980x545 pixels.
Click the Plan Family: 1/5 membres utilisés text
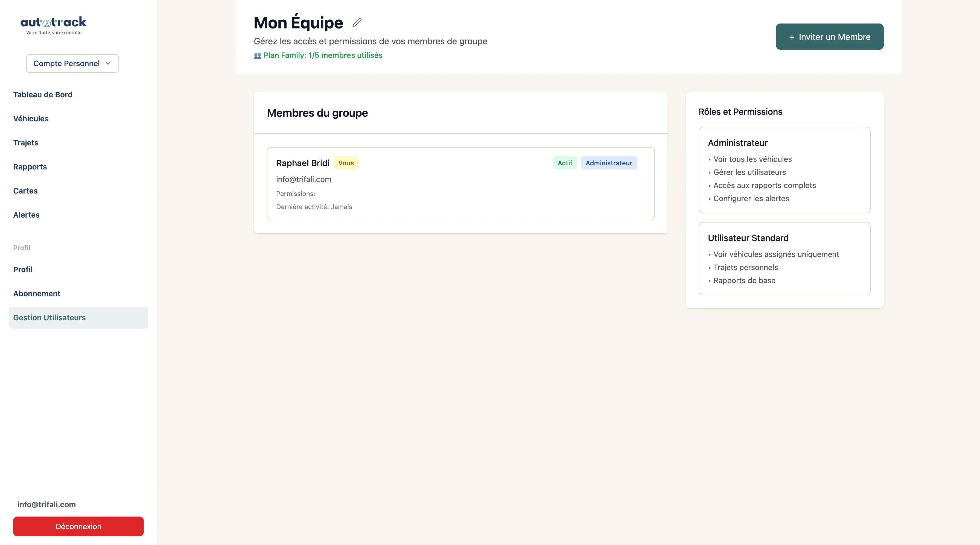click(323, 55)
